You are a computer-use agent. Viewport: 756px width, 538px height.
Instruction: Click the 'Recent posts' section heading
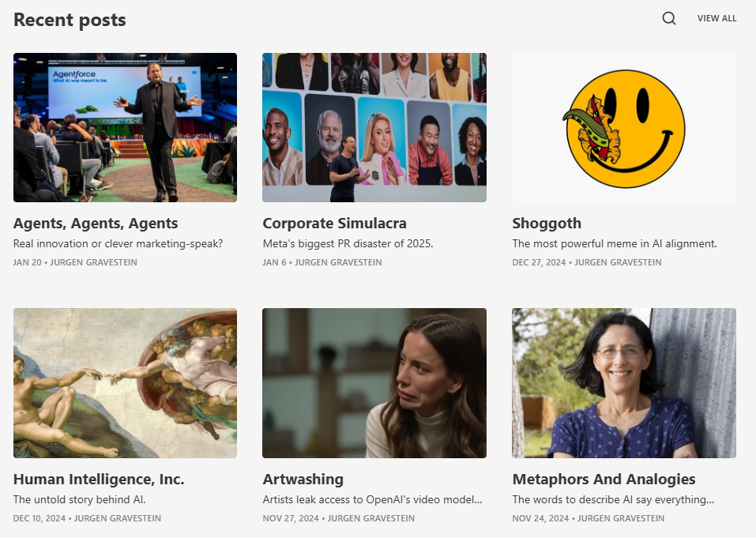coord(70,20)
